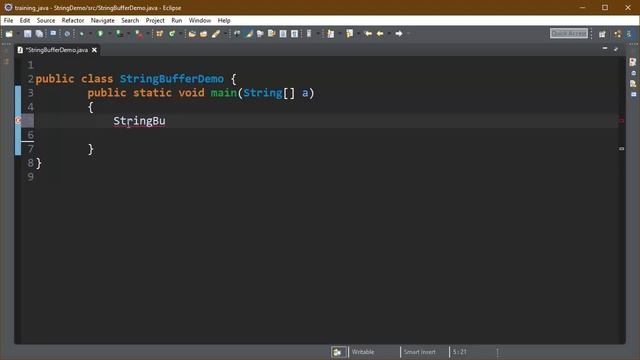Open the Window menu
The width and height of the screenshot is (640, 360).
200,20
